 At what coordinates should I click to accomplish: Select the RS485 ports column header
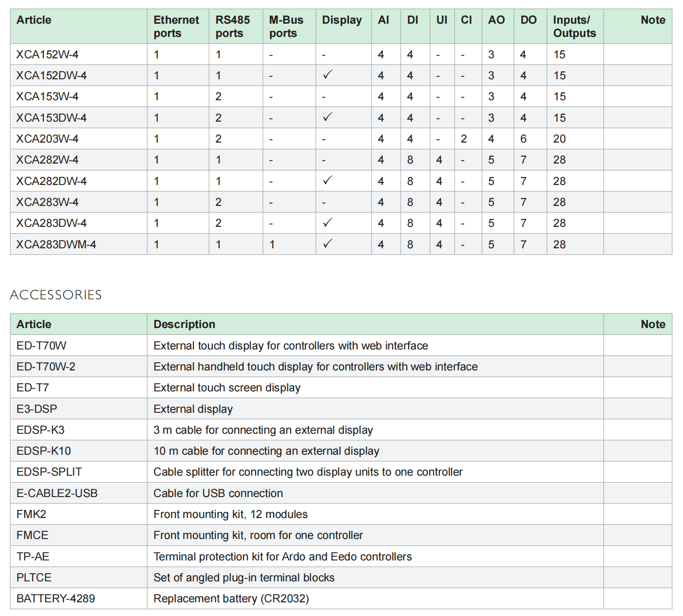pyautogui.click(x=233, y=26)
